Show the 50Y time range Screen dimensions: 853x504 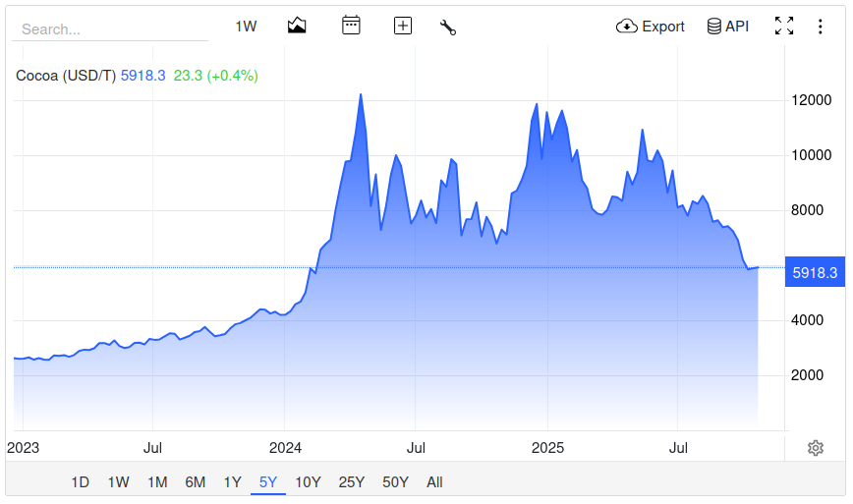click(x=395, y=481)
